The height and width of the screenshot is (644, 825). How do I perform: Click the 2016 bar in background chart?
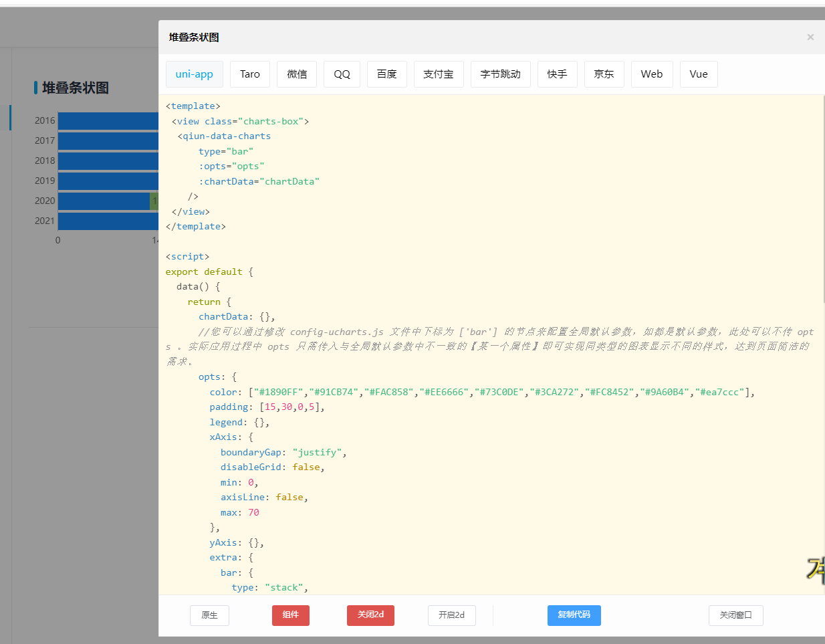pyautogui.click(x=108, y=120)
